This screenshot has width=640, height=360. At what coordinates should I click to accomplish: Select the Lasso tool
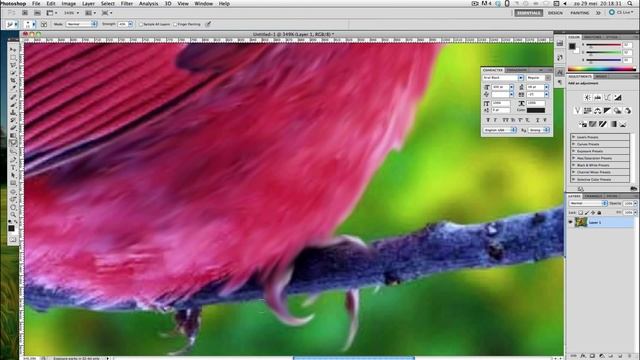[13, 65]
